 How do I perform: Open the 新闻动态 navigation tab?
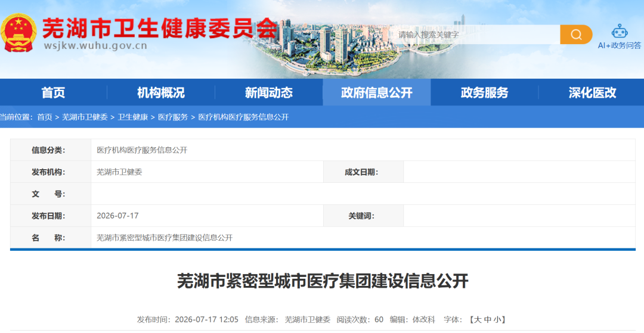[268, 92]
